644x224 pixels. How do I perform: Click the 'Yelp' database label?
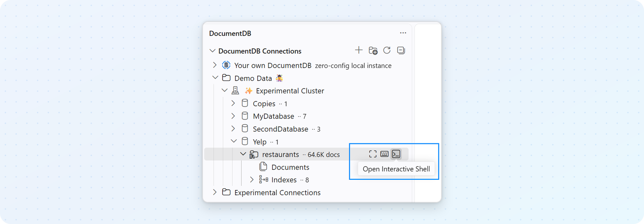[x=260, y=142]
